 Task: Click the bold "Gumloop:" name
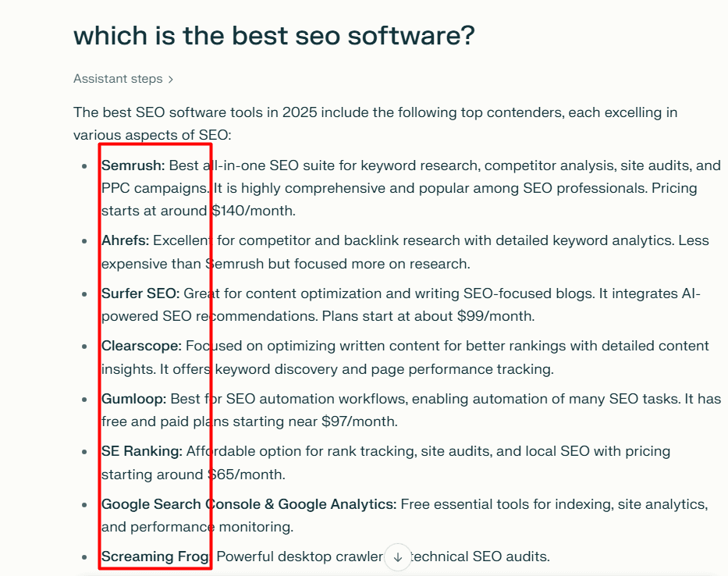133,399
